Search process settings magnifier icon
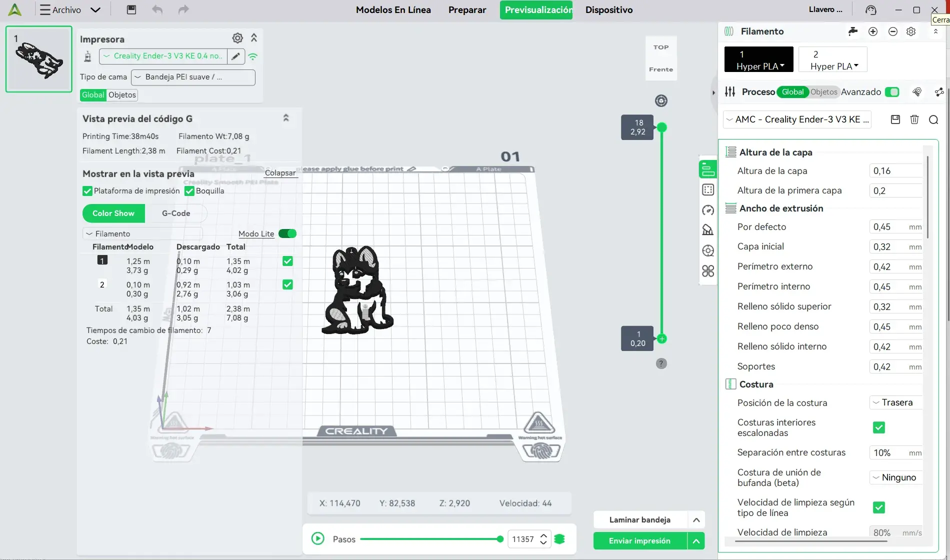This screenshot has height=560, width=950. point(933,119)
